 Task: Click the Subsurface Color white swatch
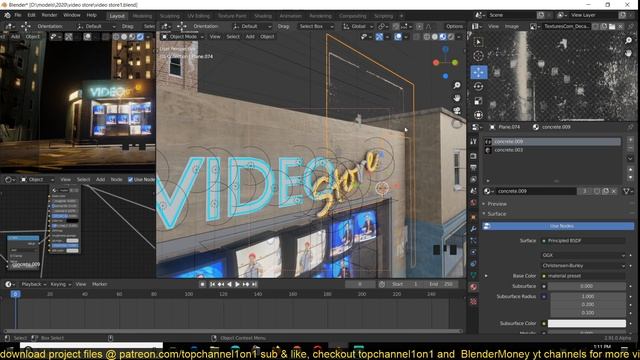587,323
